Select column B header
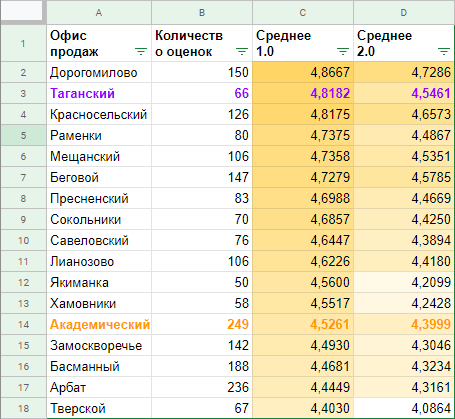This screenshot has height=419, width=455. pos(202,12)
